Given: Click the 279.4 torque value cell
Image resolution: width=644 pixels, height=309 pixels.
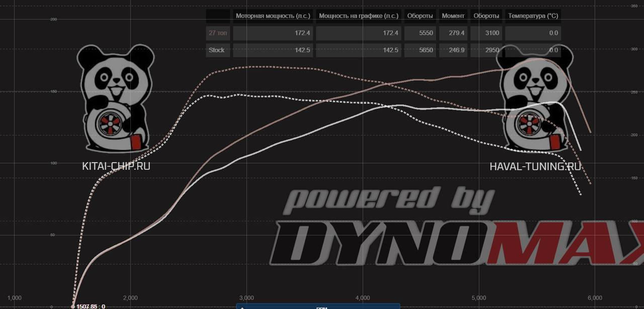Looking at the screenshot, I should pos(453,33).
